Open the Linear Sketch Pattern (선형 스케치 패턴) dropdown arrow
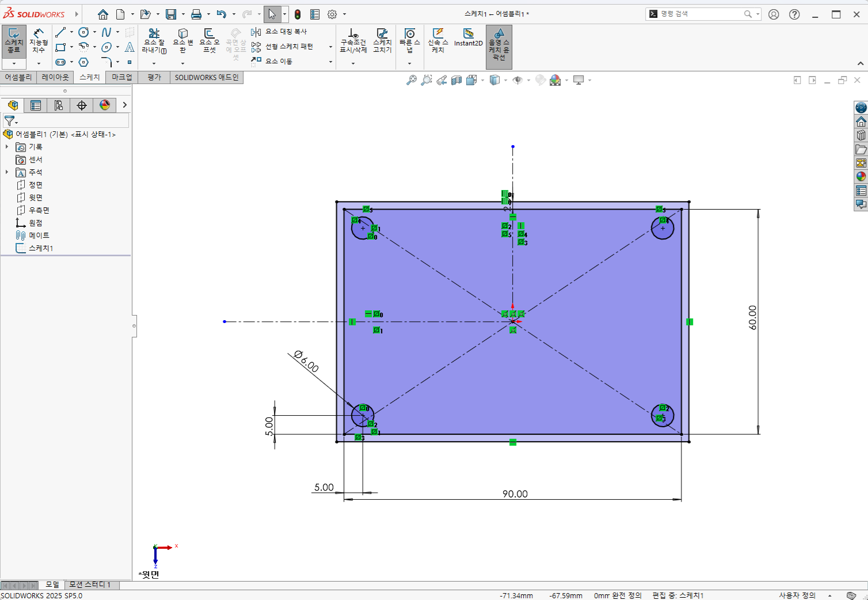Image resolution: width=868 pixels, height=600 pixels. [330, 47]
